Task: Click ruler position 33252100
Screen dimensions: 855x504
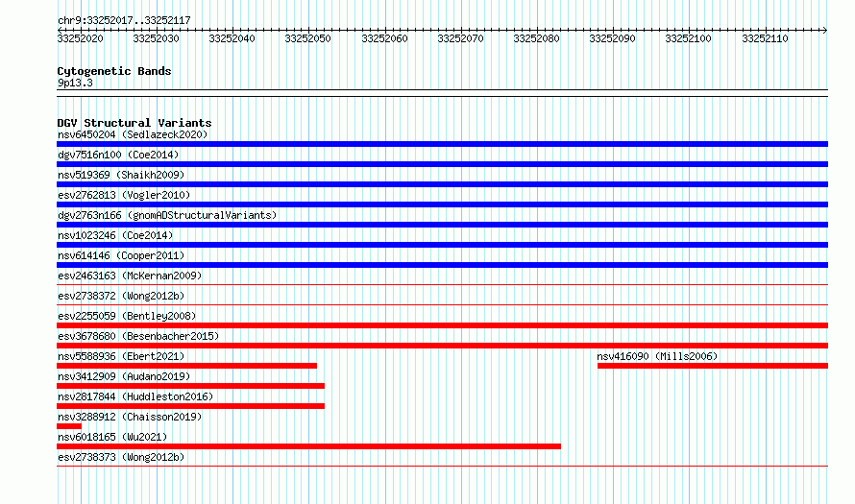Action: coord(688,38)
